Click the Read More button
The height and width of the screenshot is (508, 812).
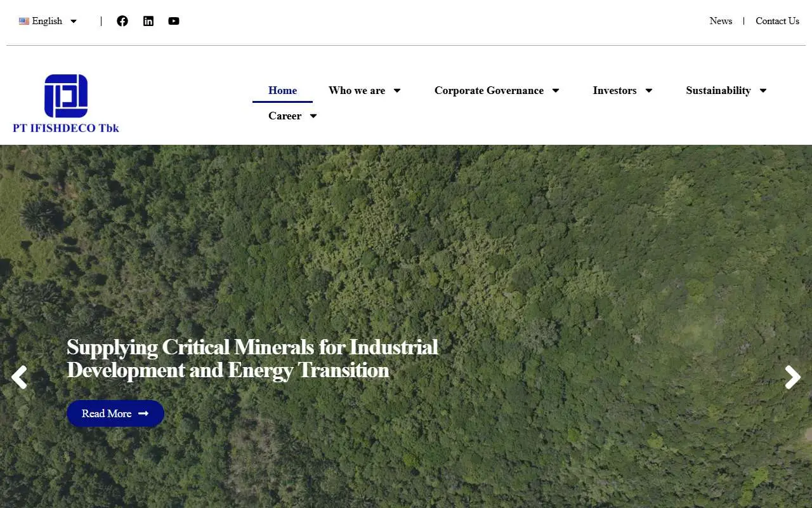coord(115,413)
